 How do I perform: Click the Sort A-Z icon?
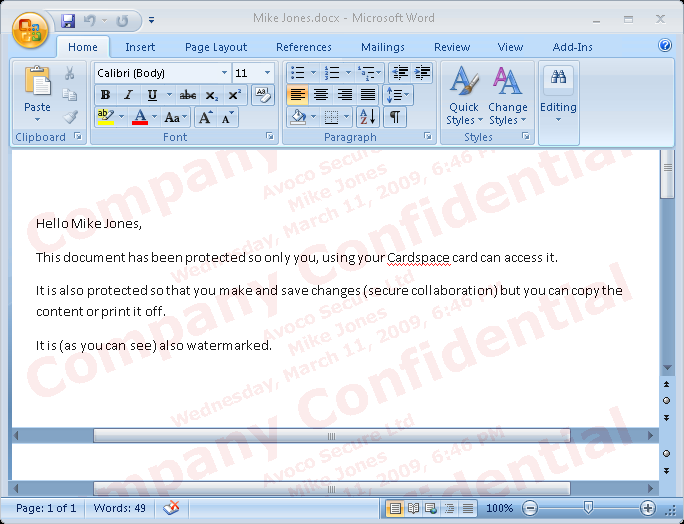367,118
